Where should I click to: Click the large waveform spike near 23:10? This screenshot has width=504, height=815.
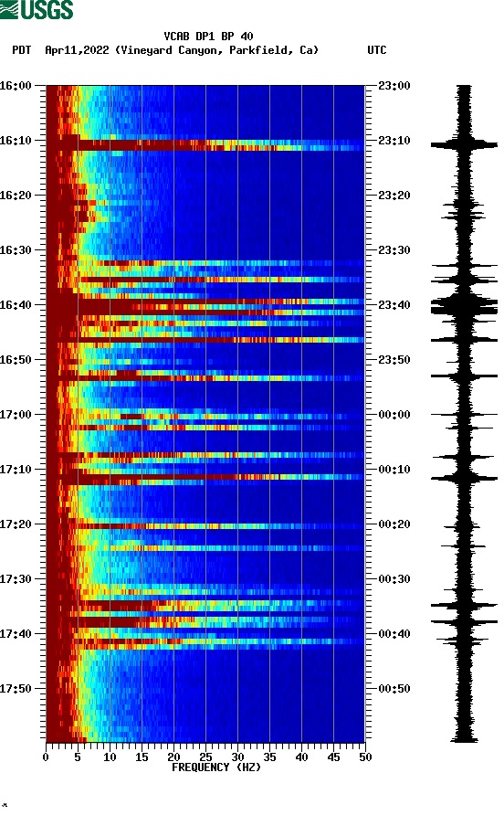[x=464, y=144]
